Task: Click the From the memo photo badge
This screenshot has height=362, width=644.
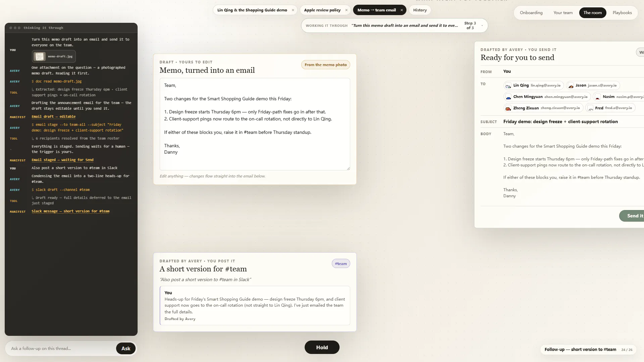Action: point(326,65)
